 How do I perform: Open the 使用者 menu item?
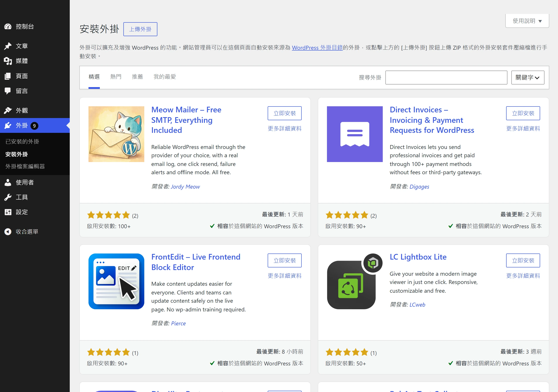[x=35, y=182]
